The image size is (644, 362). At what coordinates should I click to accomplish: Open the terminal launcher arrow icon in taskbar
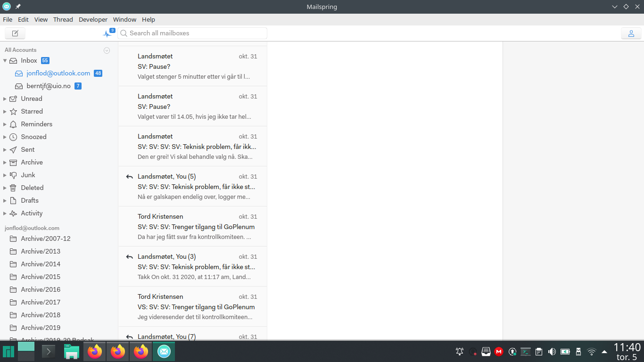click(x=49, y=352)
